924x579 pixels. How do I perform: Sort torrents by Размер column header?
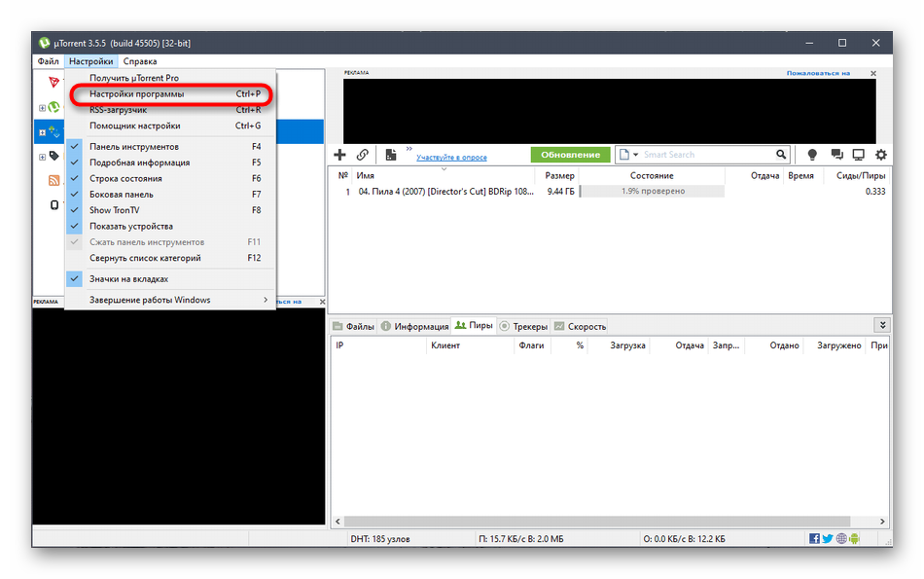pos(559,176)
